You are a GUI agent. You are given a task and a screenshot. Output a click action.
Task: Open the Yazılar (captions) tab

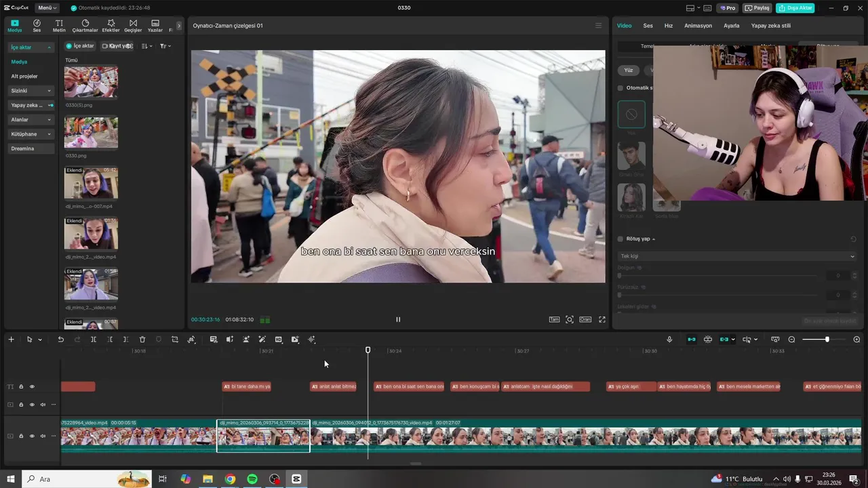pos(155,26)
